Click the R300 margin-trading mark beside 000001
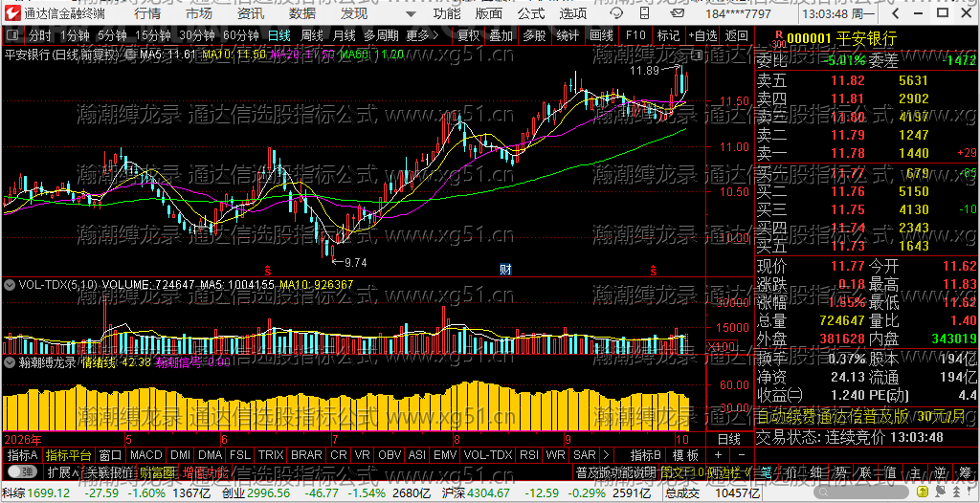980x503 pixels. click(x=777, y=40)
